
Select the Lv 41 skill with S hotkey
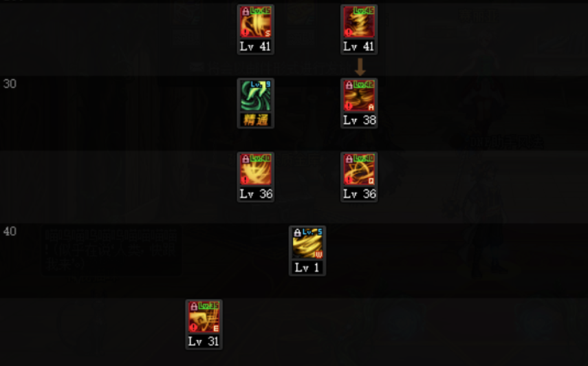(x=256, y=30)
